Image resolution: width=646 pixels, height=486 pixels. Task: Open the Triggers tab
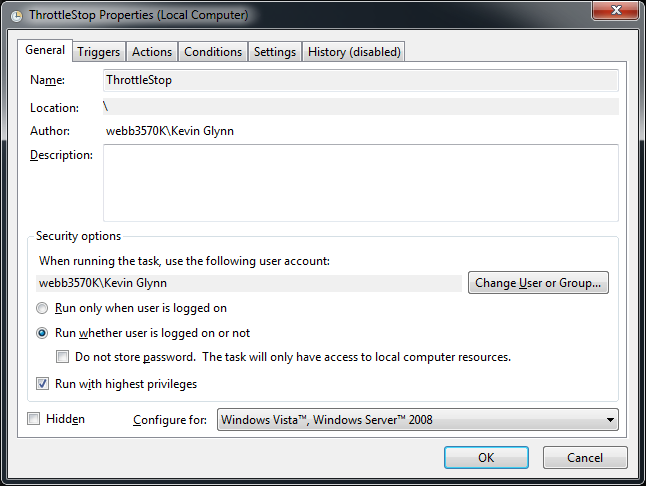98,52
